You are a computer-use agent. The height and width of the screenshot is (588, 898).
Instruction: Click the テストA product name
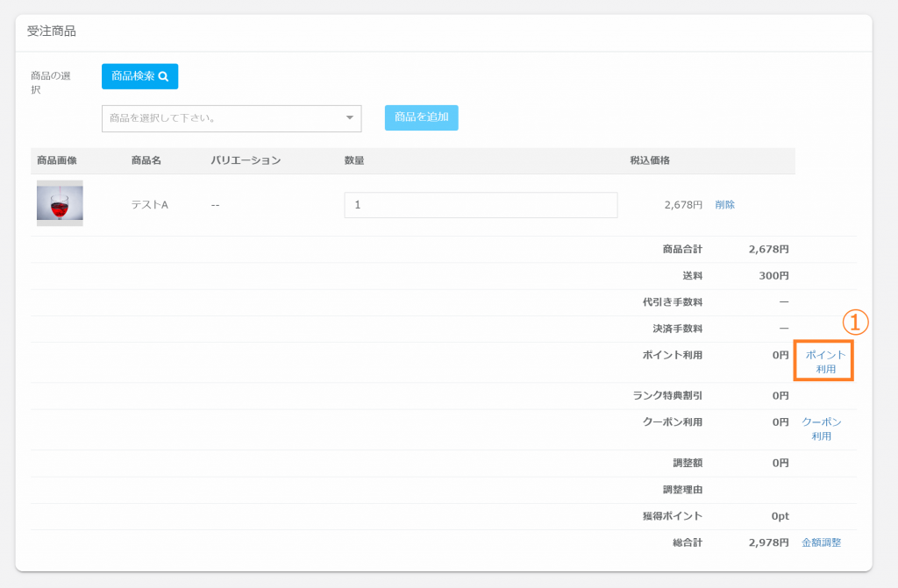[149, 205]
